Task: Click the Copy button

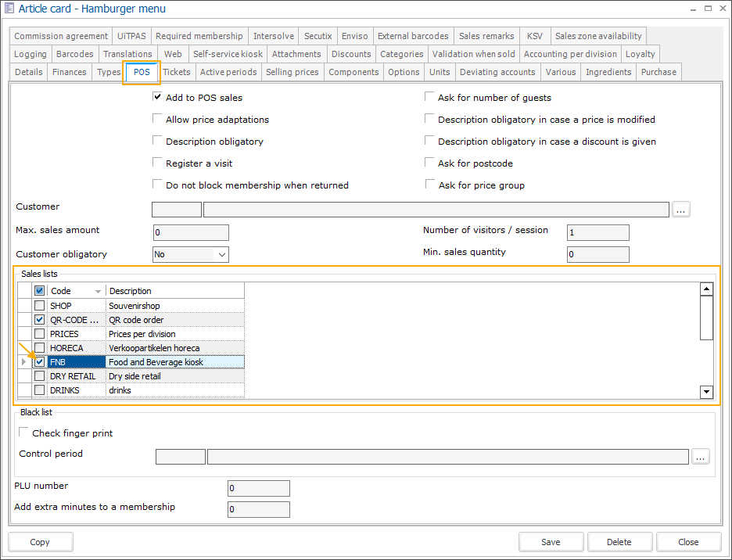Action: pyautogui.click(x=40, y=542)
